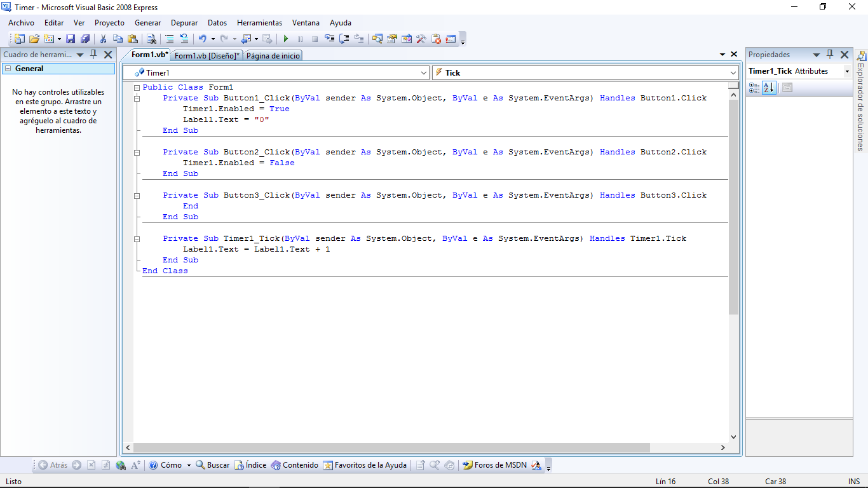Viewport: 868px width, 488px height.
Task: Click the Open File folder icon
Action: (34, 39)
